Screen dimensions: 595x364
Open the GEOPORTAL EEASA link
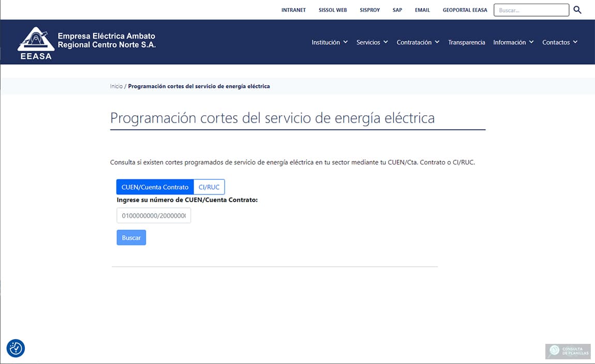tap(465, 10)
